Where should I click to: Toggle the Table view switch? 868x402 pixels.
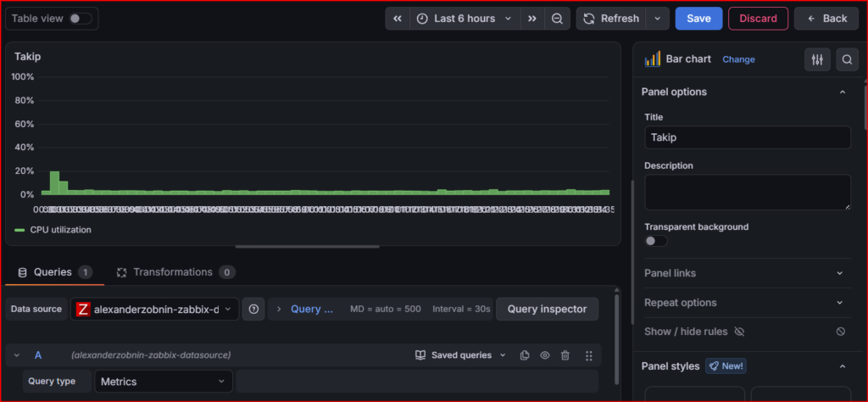[81, 19]
